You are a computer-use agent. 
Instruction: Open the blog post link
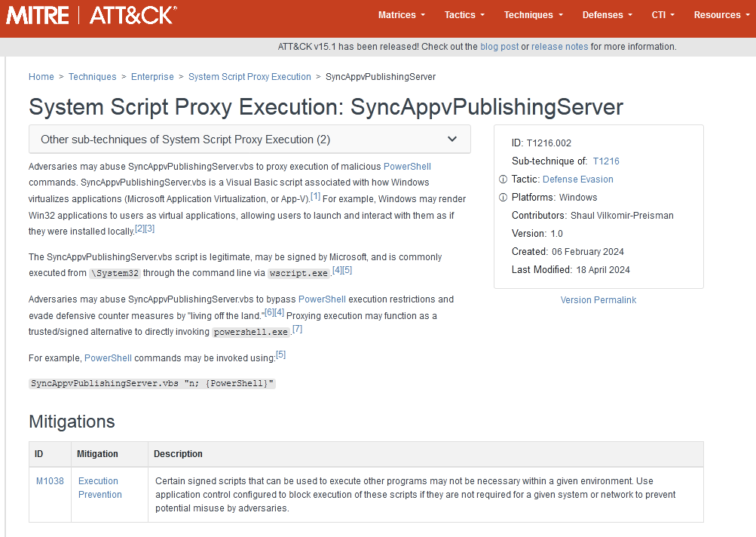(500, 47)
